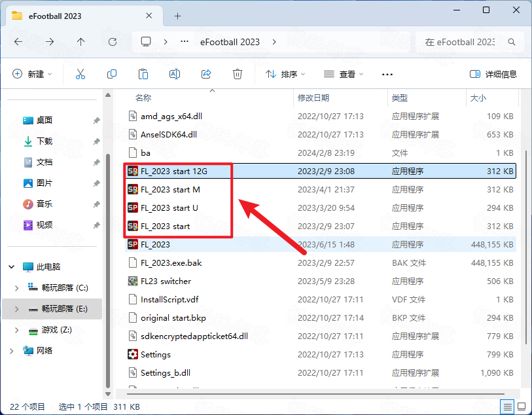Open the New item dropdown

click(x=32, y=74)
